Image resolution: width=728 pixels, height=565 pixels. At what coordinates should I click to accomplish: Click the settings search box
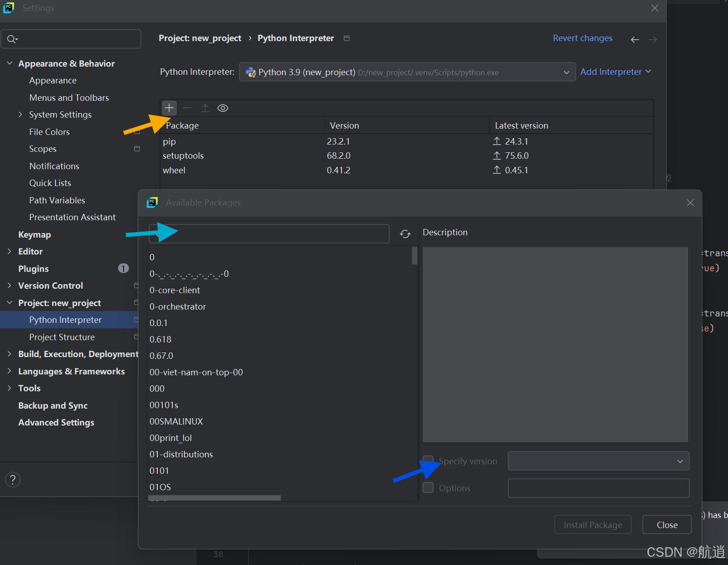(71, 39)
